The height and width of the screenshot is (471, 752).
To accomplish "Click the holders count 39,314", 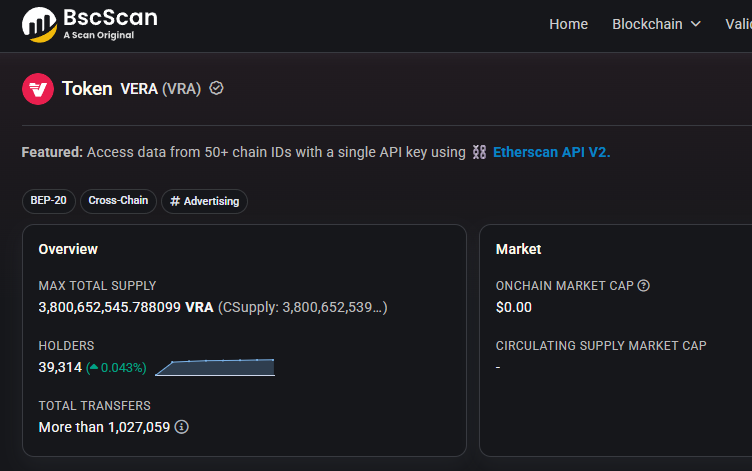I will tap(60, 367).
